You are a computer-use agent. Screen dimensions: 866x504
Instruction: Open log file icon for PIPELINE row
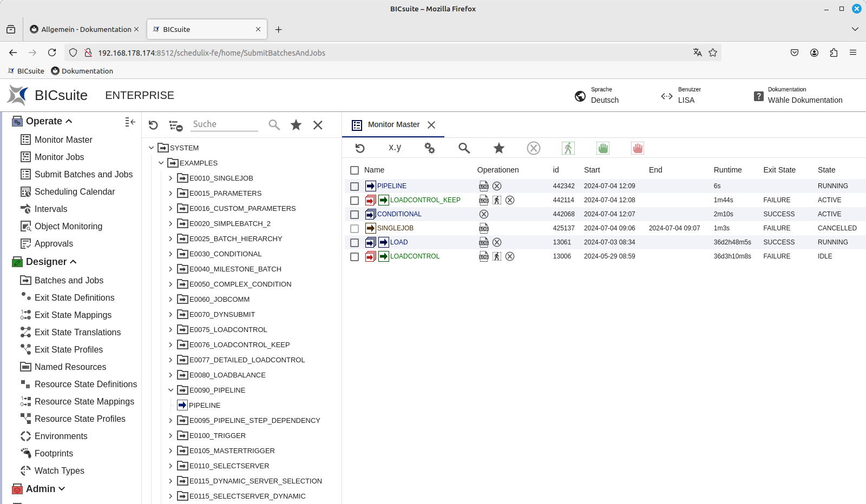point(483,186)
